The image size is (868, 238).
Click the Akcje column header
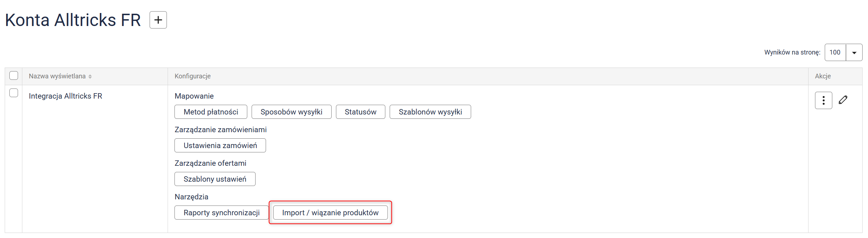(x=823, y=76)
